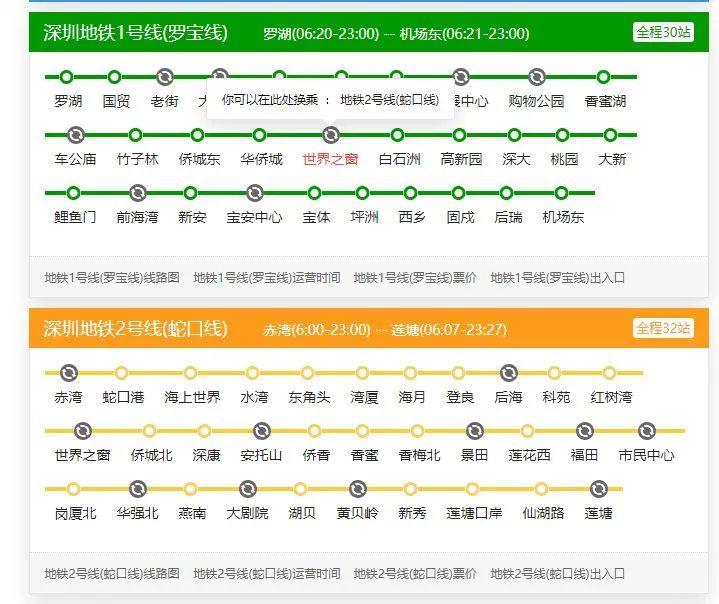Click the 莲塘口岸 station circle marker
719x604 pixels.
[472, 489]
